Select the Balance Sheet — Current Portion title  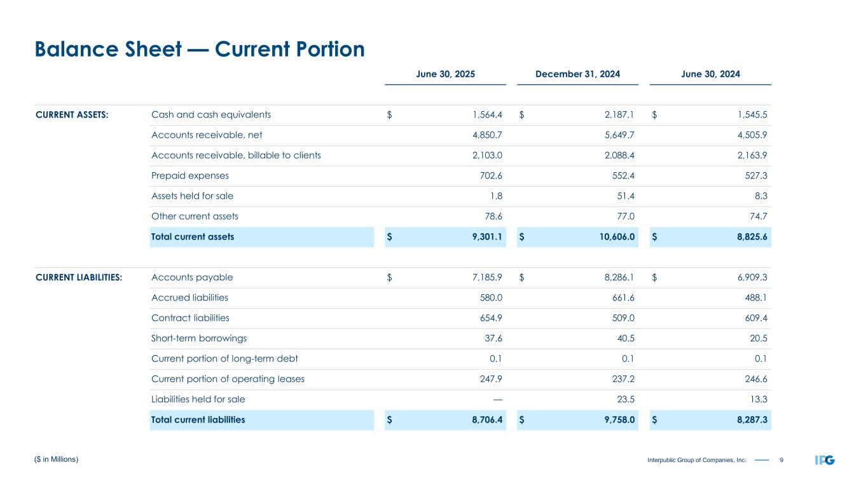(200, 49)
